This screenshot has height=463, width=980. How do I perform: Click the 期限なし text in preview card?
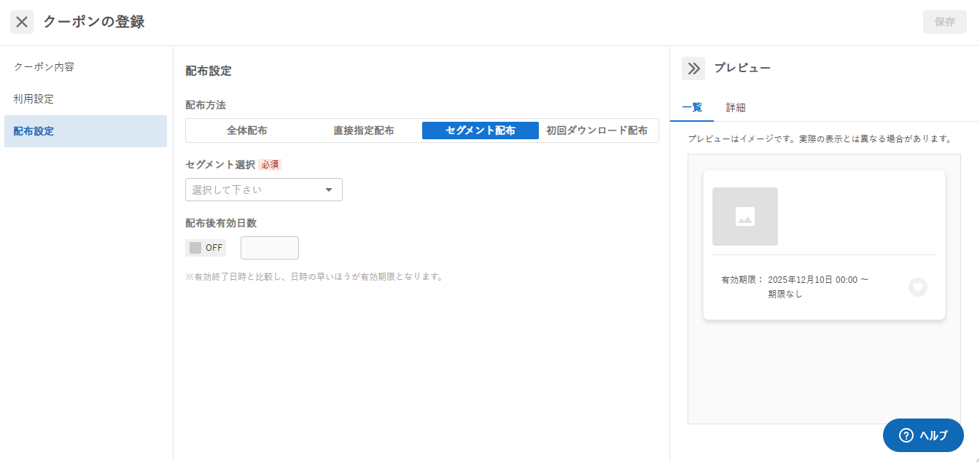click(785, 295)
